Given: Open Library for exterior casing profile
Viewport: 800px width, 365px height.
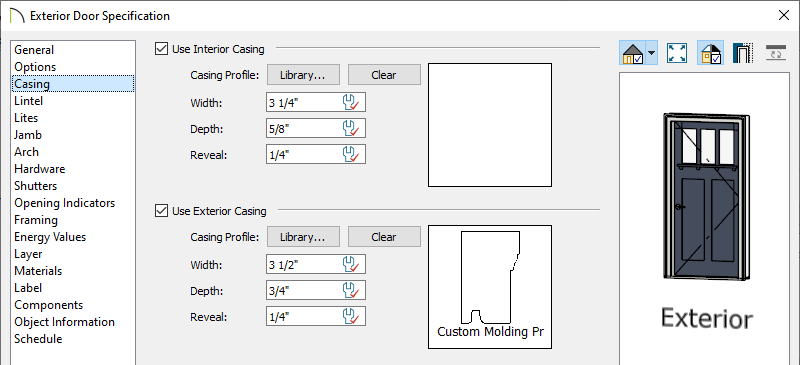Looking at the screenshot, I should click(x=303, y=237).
